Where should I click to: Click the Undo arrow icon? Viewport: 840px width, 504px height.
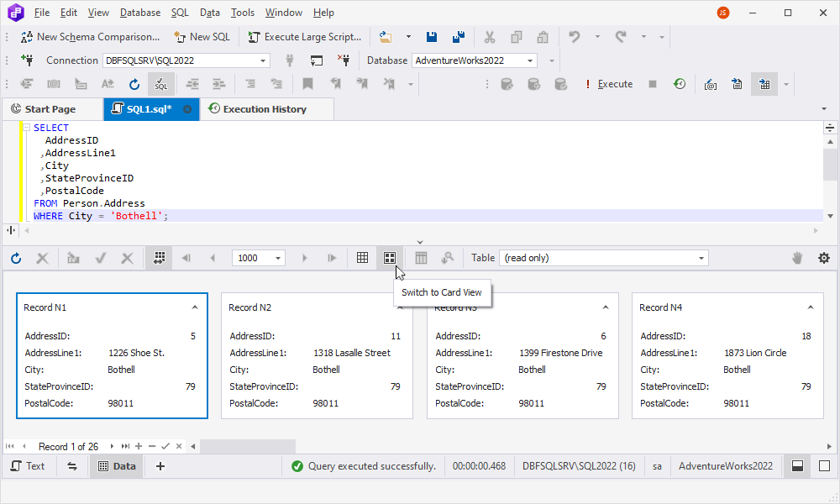point(575,37)
